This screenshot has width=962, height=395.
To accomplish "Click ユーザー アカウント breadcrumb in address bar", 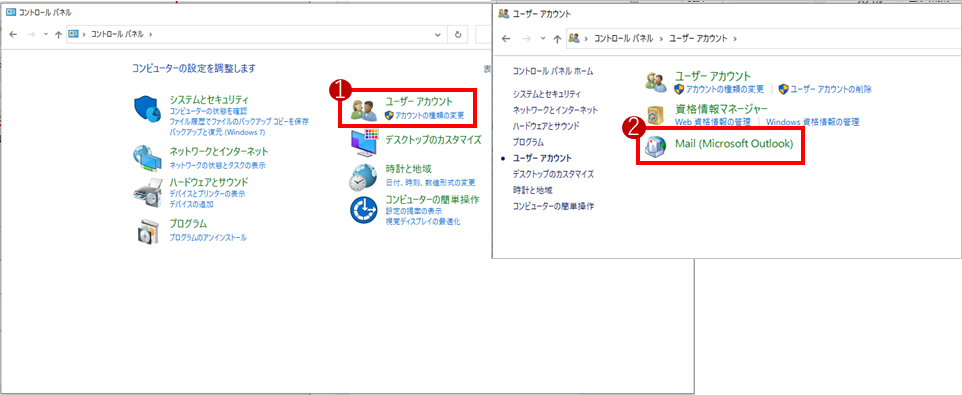I will click(x=698, y=39).
